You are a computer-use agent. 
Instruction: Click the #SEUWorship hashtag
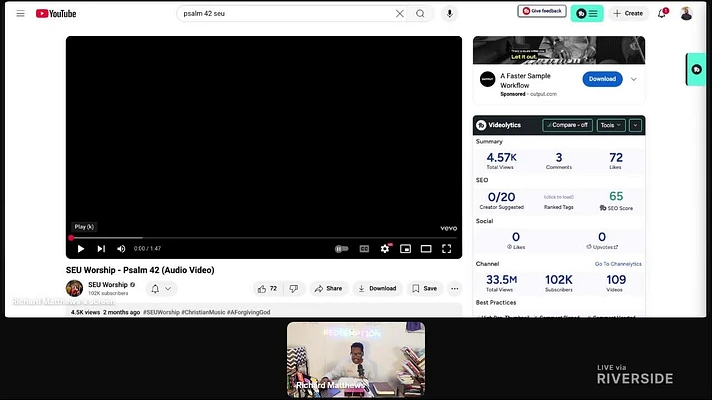161,312
